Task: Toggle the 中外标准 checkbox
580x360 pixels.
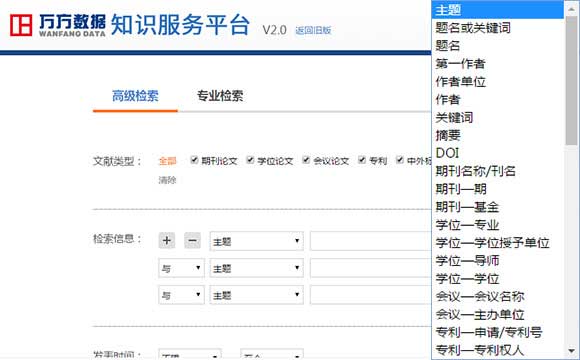Action: [x=399, y=160]
